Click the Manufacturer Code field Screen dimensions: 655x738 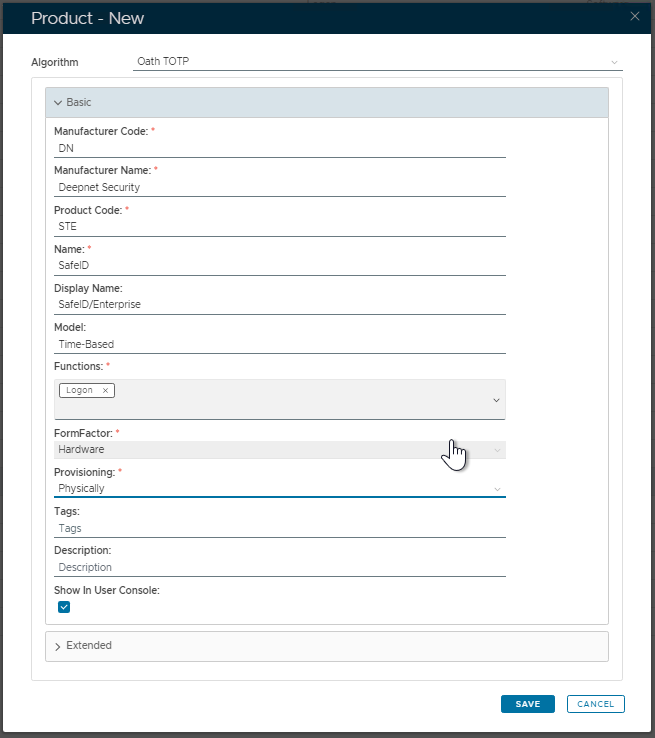pos(280,148)
